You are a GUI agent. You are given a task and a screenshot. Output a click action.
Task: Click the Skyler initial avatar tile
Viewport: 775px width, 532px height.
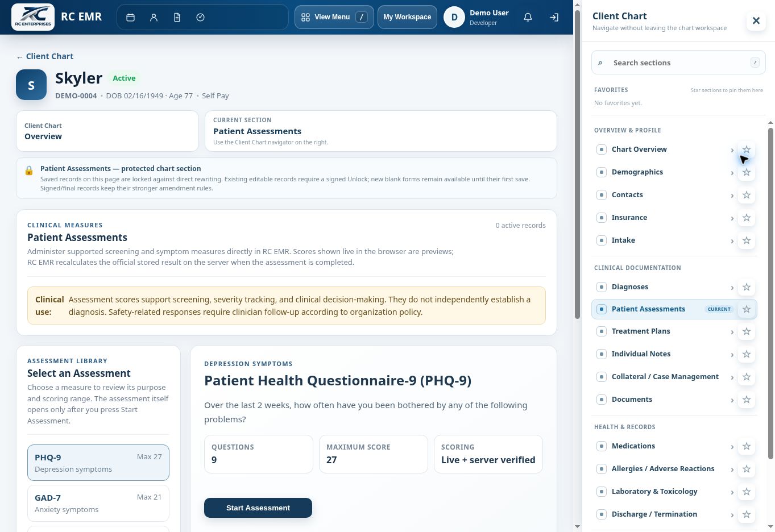click(31, 85)
